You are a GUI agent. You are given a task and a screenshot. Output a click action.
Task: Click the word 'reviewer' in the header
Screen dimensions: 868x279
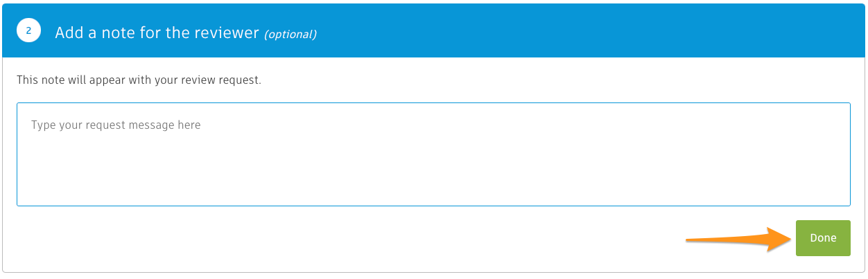[x=226, y=33]
